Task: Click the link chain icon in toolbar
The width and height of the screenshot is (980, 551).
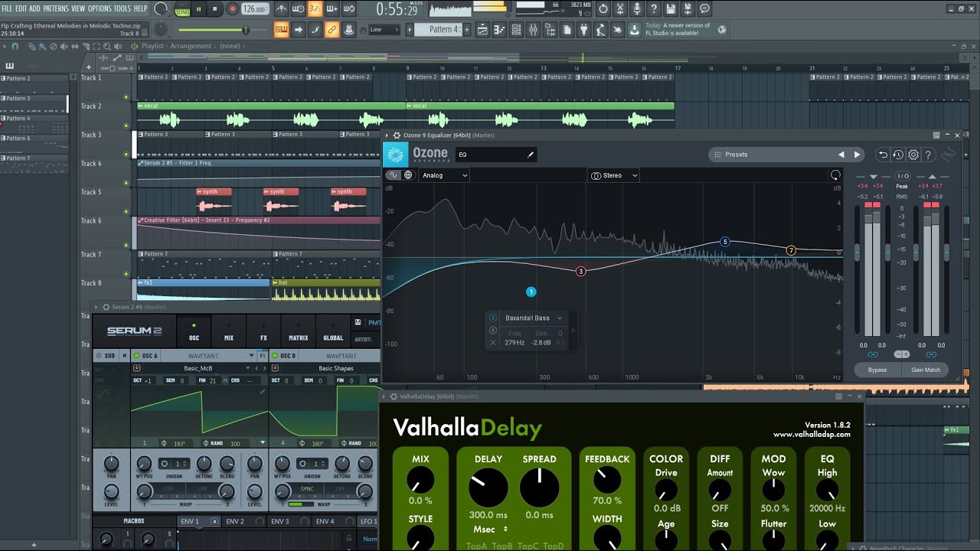Action: click(x=332, y=30)
